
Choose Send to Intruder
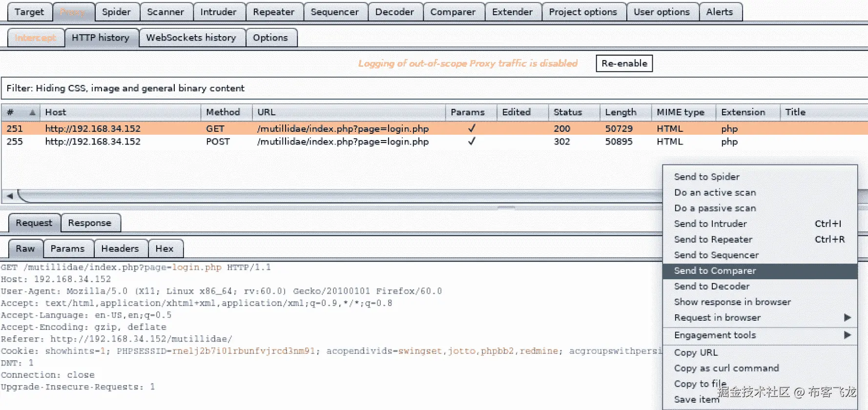coord(760,224)
